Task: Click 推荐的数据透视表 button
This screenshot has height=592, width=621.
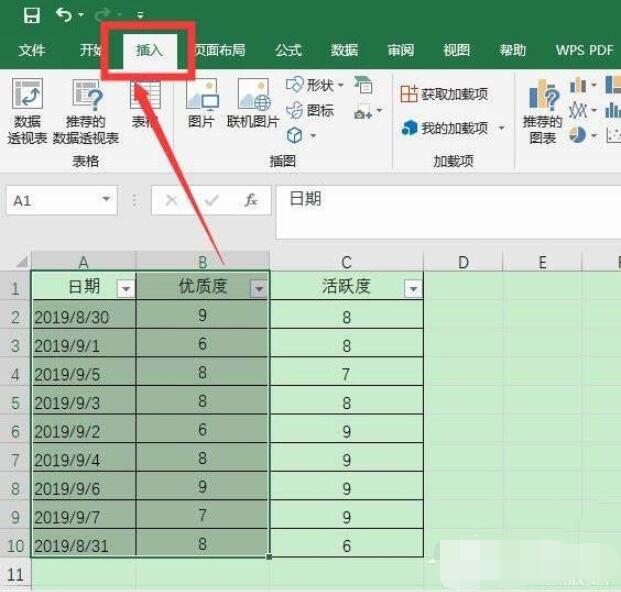Action: (86, 111)
